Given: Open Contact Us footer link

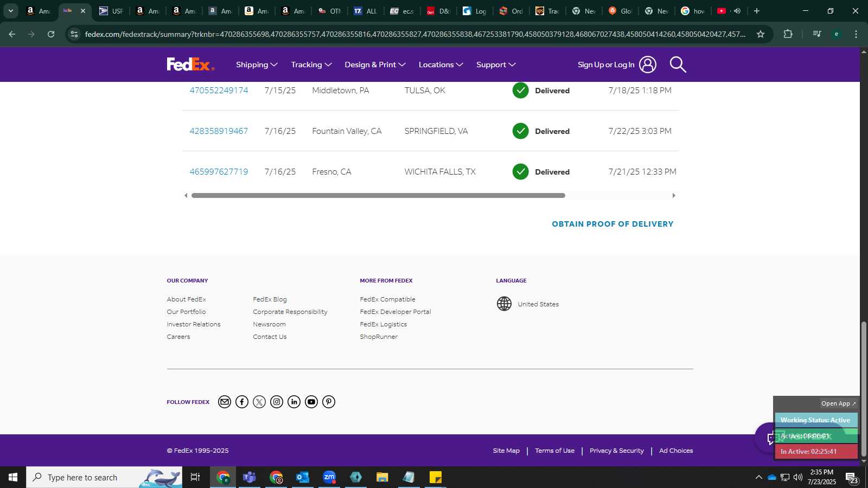Looking at the screenshot, I should click(270, 337).
